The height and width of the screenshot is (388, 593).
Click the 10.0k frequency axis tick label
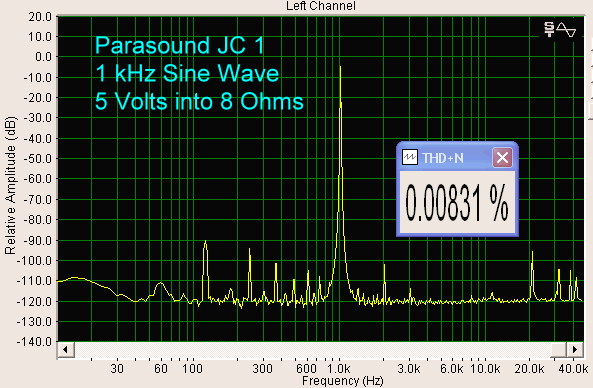(x=485, y=368)
